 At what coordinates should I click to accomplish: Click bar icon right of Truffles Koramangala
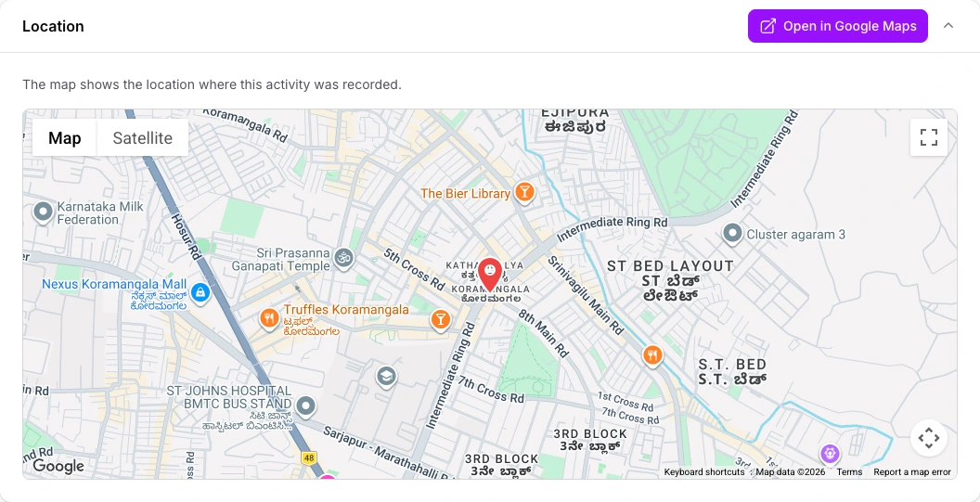pos(441,319)
